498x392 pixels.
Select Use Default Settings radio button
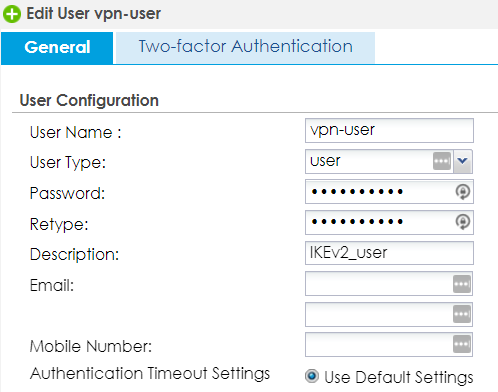point(312,376)
